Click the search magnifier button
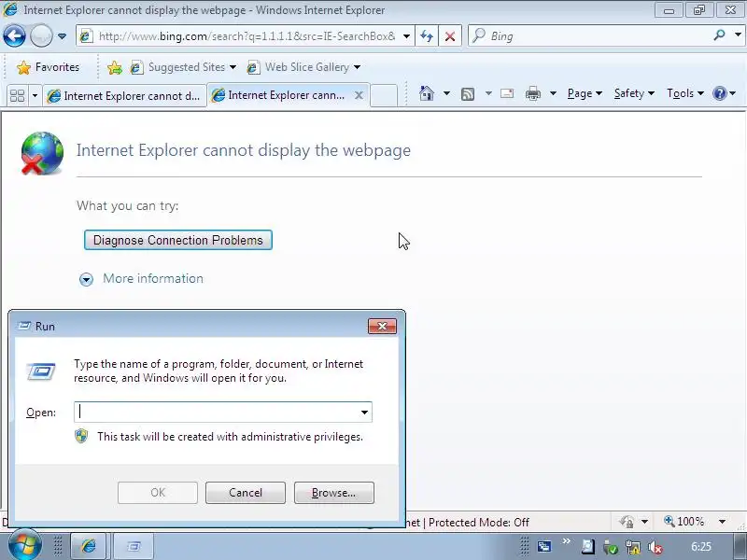The image size is (747, 560). [x=719, y=35]
